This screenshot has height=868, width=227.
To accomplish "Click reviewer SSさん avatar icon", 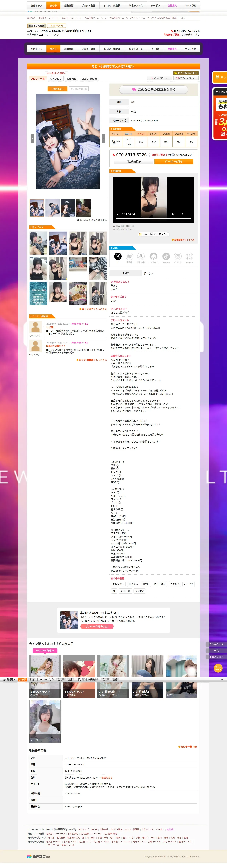I will 35,346.
